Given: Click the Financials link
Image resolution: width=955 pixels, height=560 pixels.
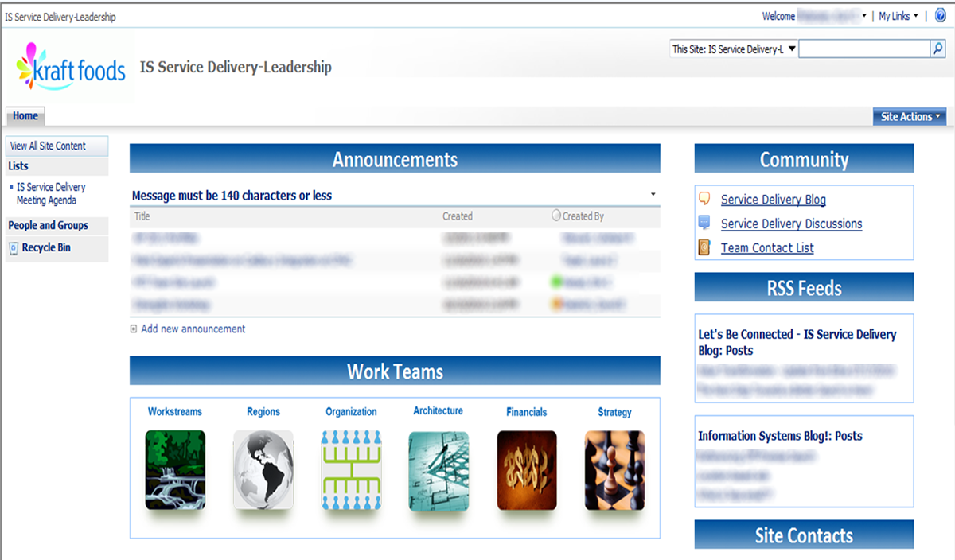Looking at the screenshot, I should tap(527, 412).
